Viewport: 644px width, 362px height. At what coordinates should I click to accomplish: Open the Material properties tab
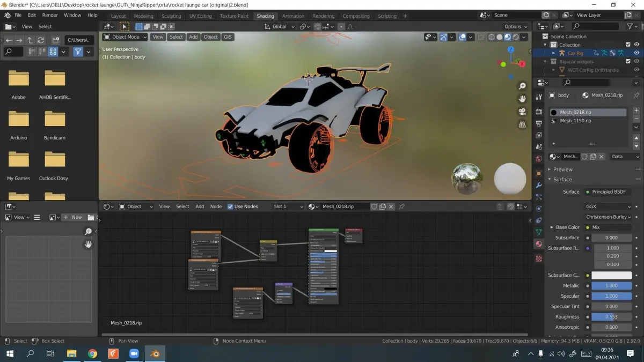539,244
